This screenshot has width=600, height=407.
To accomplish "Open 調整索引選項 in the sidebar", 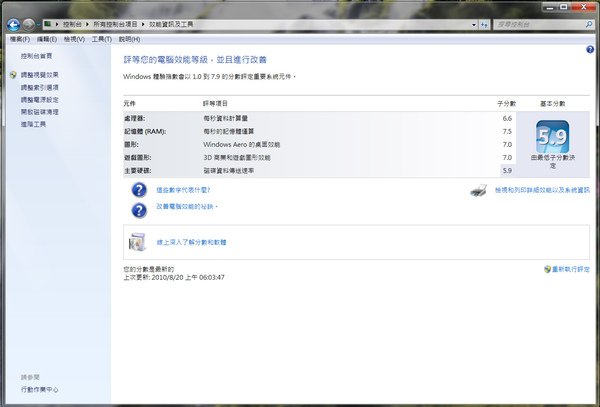I will pos(39,88).
